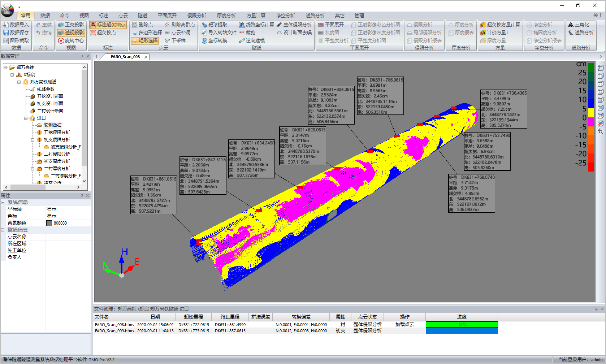
Task: Toggle the highlighted annotation display button in 标注 group
Action: click(108, 25)
